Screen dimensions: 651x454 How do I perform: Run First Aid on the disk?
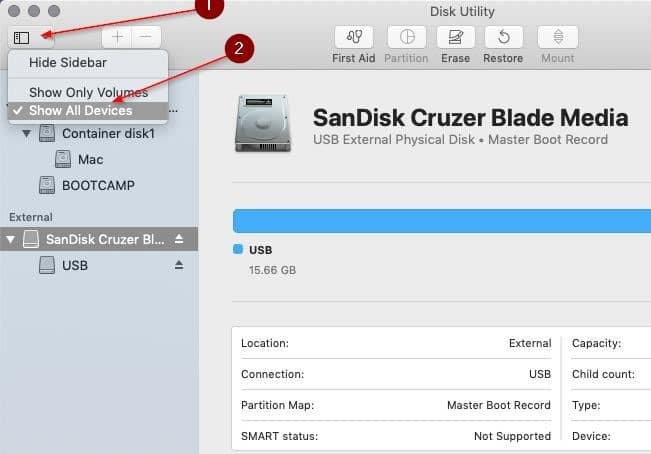click(x=354, y=37)
